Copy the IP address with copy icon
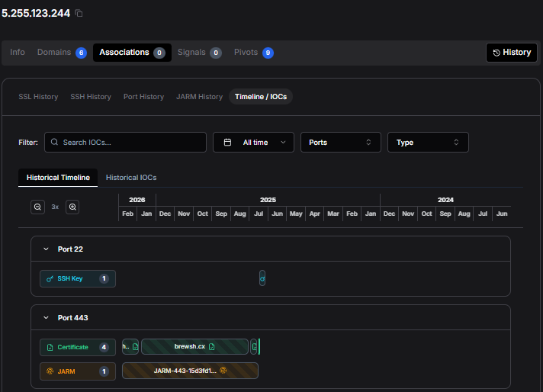543x392 pixels. [79, 14]
